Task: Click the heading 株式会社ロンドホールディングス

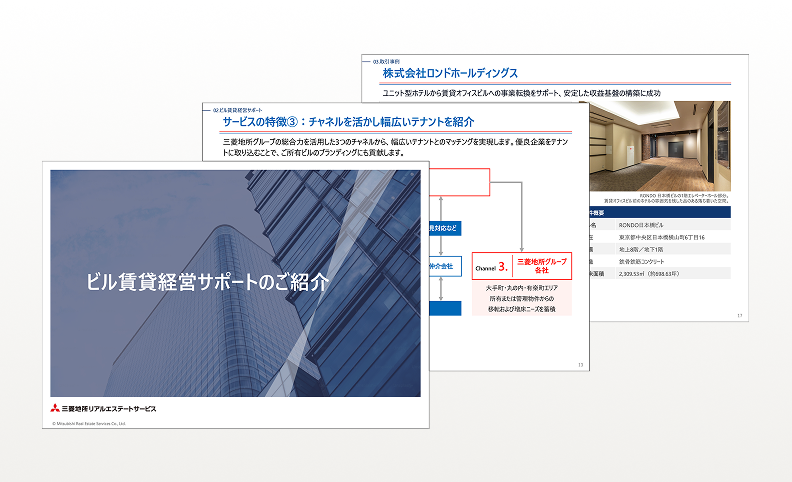Action: [450, 73]
